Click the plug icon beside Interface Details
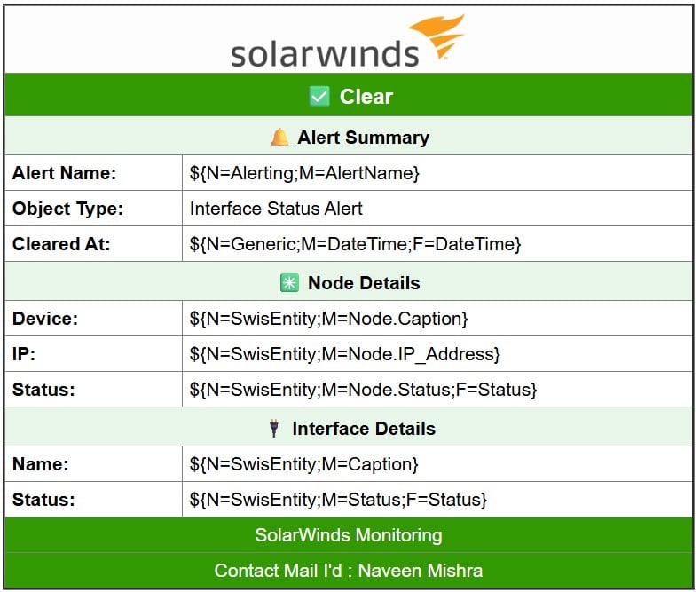 tap(274, 428)
